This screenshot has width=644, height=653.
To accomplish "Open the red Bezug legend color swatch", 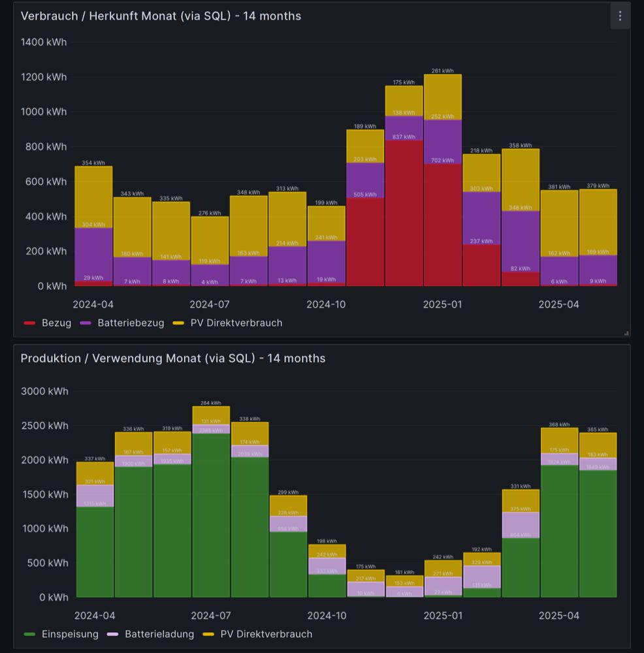I will point(29,323).
